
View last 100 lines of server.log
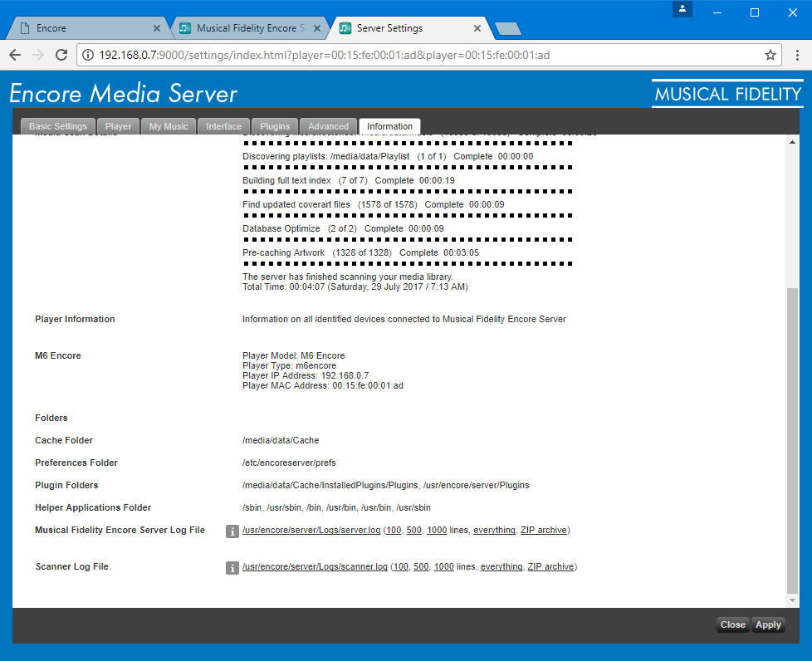click(x=394, y=530)
